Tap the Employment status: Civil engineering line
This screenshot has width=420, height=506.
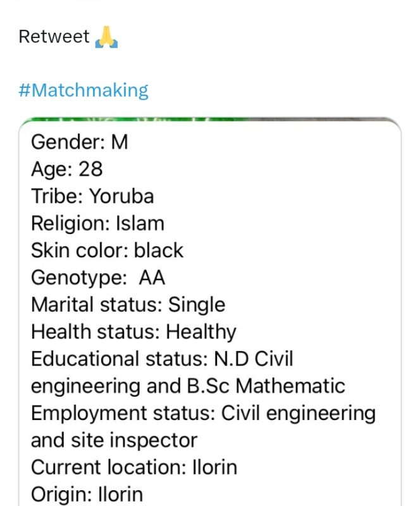(x=204, y=413)
